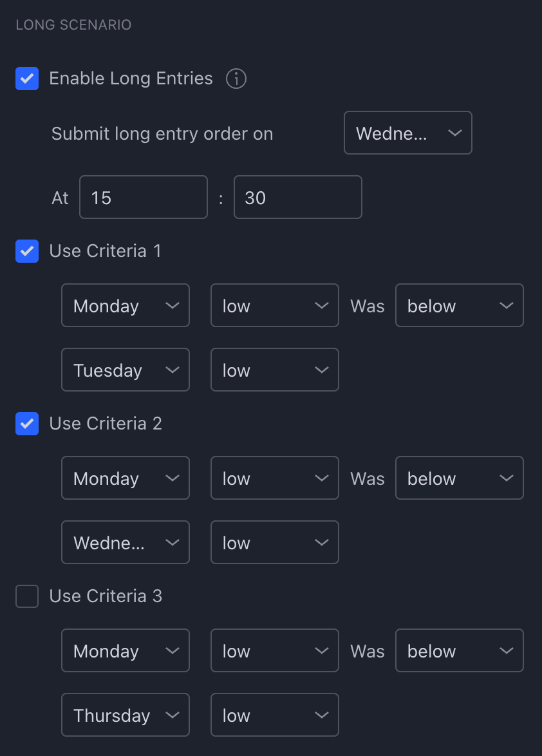
Task: Click the LONG SCENARIO section header
Action: click(x=73, y=24)
